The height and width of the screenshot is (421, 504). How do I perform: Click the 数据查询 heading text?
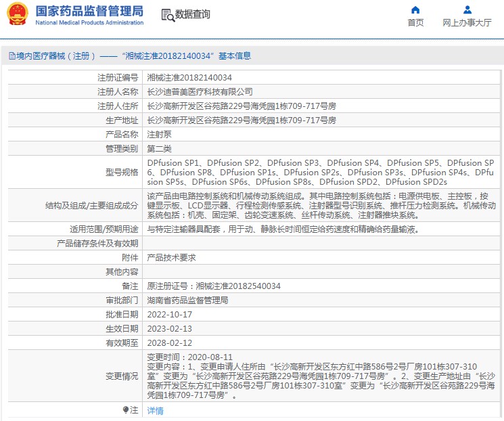pos(193,14)
